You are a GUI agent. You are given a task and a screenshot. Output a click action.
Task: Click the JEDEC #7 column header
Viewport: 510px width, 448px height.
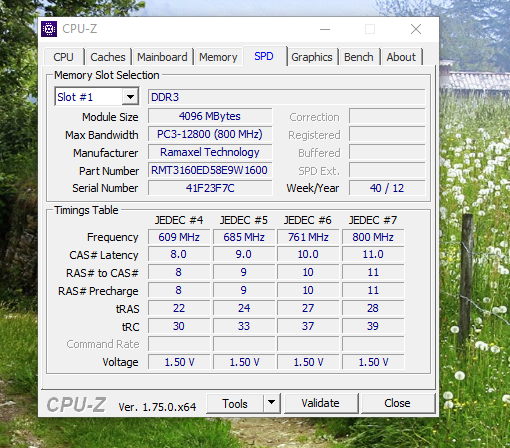click(x=373, y=220)
